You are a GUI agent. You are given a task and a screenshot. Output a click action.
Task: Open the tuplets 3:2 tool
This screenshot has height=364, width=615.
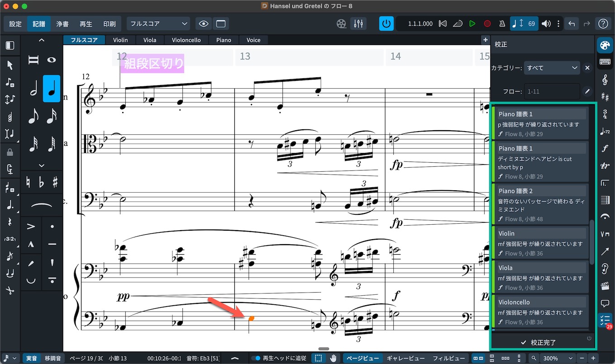10,239
